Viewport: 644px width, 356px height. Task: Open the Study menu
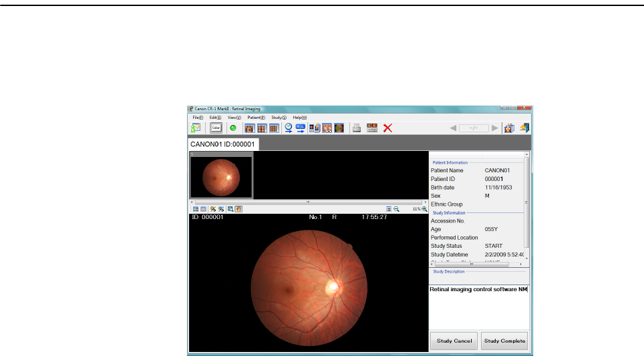pyautogui.click(x=279, y=117)
